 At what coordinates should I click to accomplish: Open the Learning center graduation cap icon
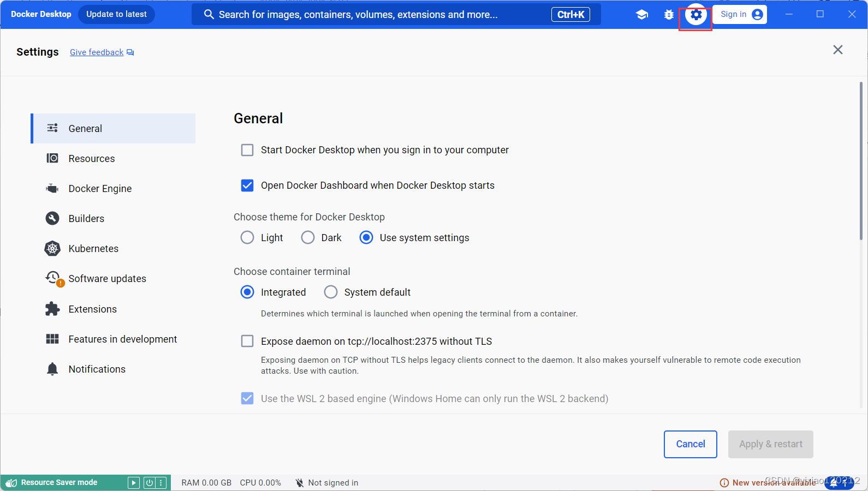tap(642, 15)
